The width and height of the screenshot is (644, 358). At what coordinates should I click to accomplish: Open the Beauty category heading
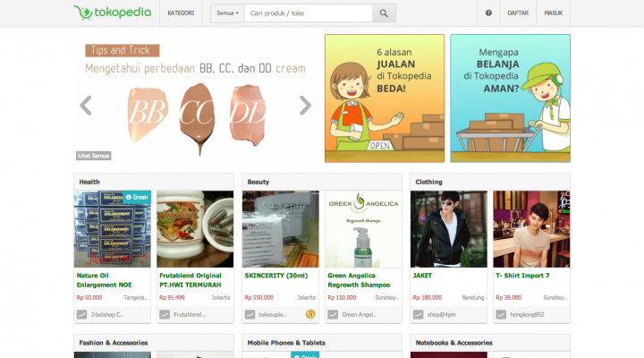pos(258,182)
